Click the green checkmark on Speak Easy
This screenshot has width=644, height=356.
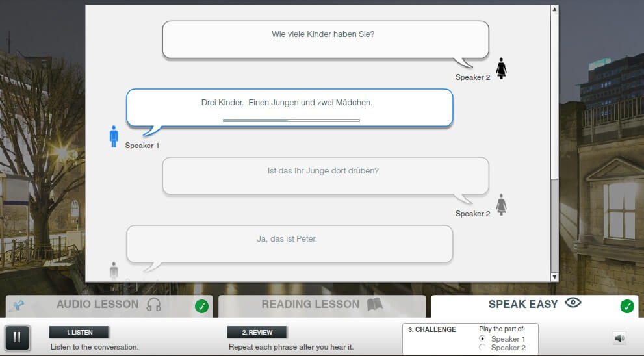(627, 307)
